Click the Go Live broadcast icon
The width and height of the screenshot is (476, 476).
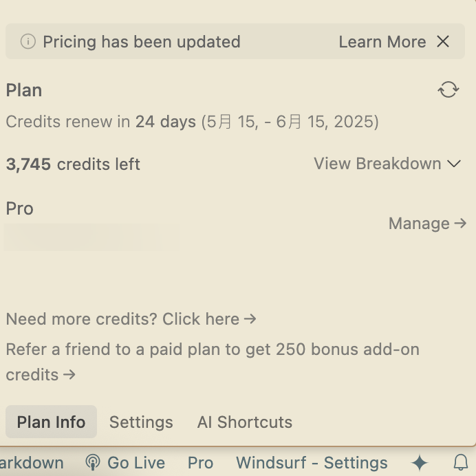point(93,463)
